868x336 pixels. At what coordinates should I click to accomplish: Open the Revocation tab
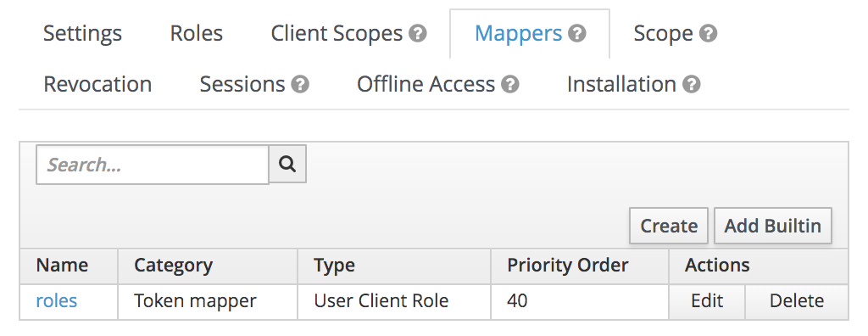pos(97,85)
